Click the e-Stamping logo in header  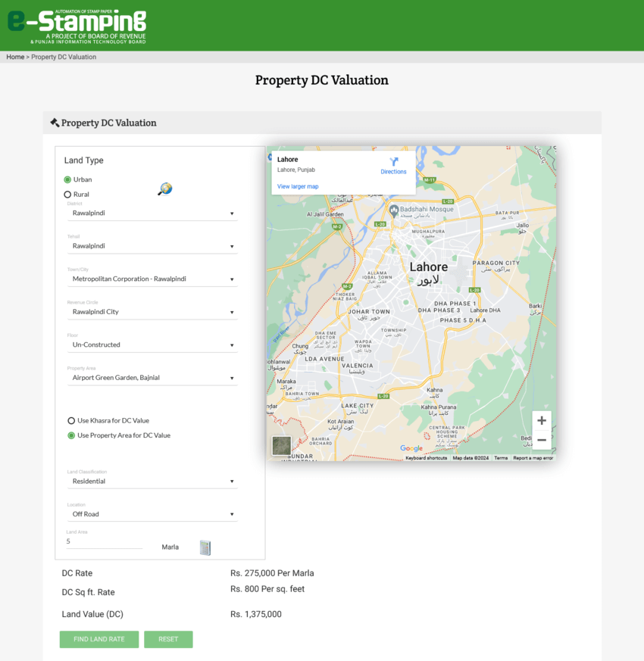[77, 25]
